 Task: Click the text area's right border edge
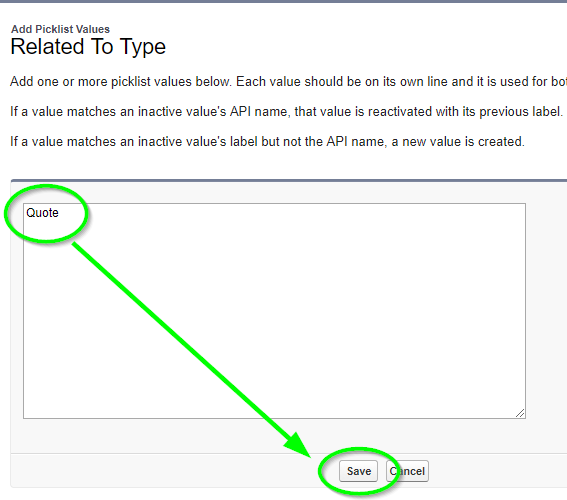pyautogui.click(x=525, y=311)
